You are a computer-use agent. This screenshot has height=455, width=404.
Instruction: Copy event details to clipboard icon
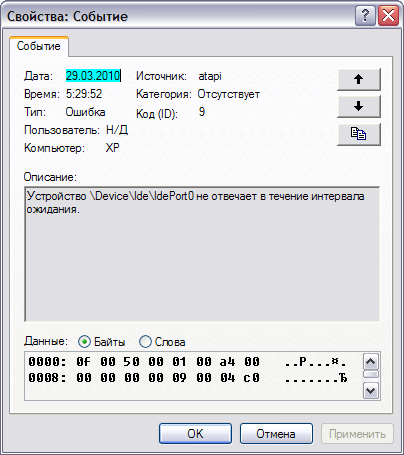pyautogui.click(x=359, y=134)
